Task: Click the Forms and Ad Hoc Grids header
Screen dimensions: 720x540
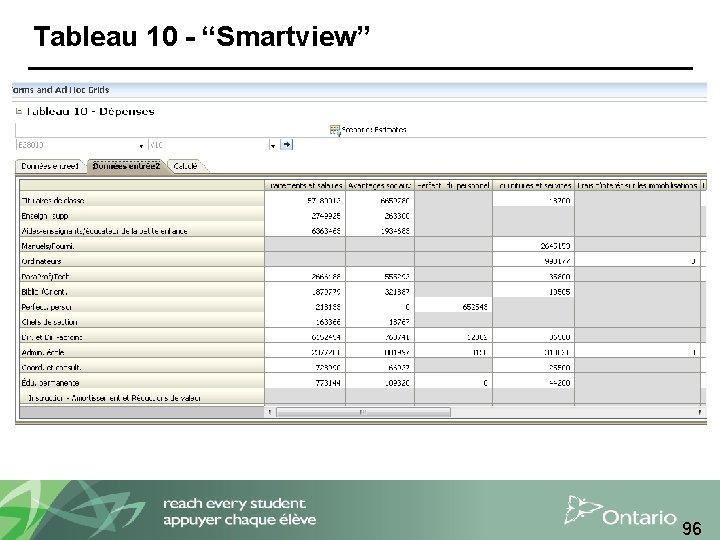Action: 61,90
